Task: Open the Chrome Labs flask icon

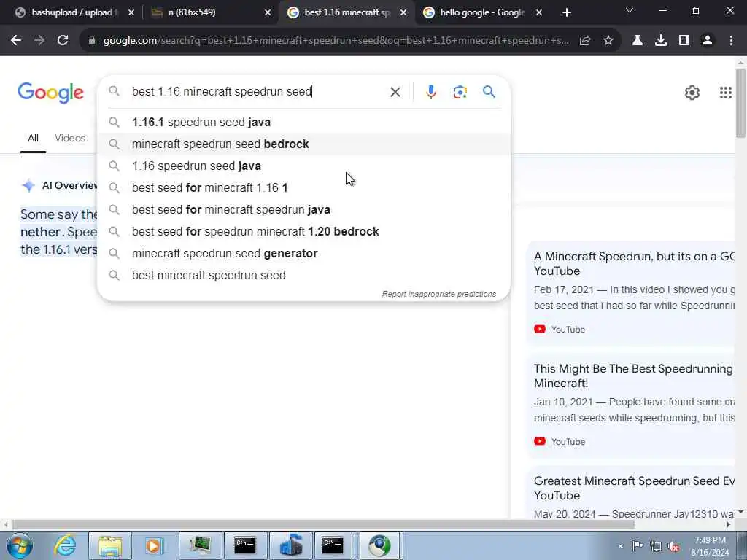Action: (638, 41)
